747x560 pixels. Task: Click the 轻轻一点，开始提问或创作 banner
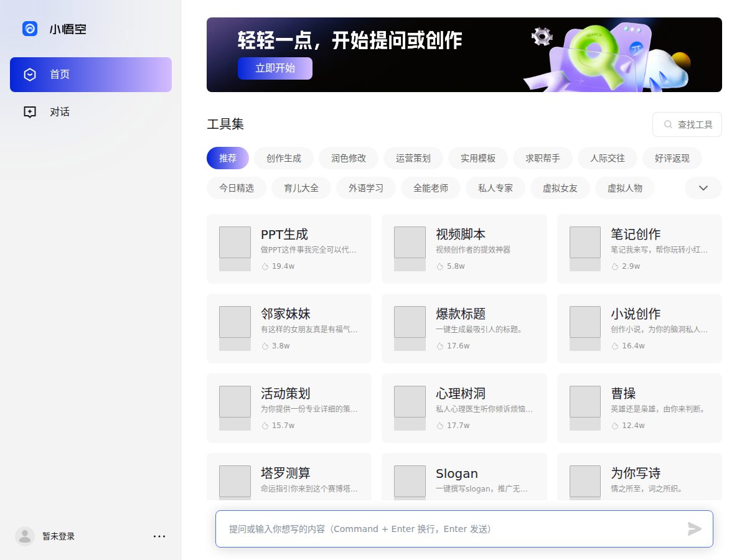(464, 55)
